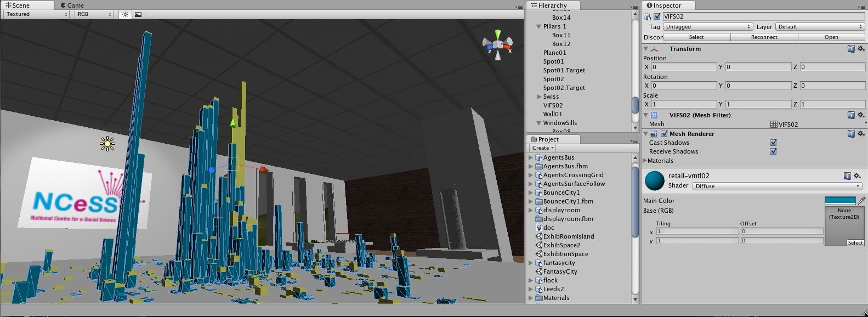
Task: Collapse the Transform component
Action: (646, 49)
